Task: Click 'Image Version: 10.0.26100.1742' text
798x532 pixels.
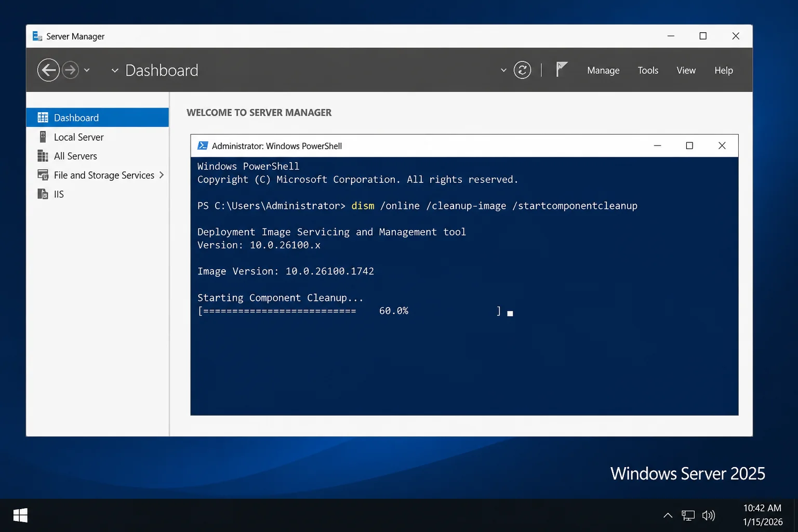Action: (x=286, y=271)
